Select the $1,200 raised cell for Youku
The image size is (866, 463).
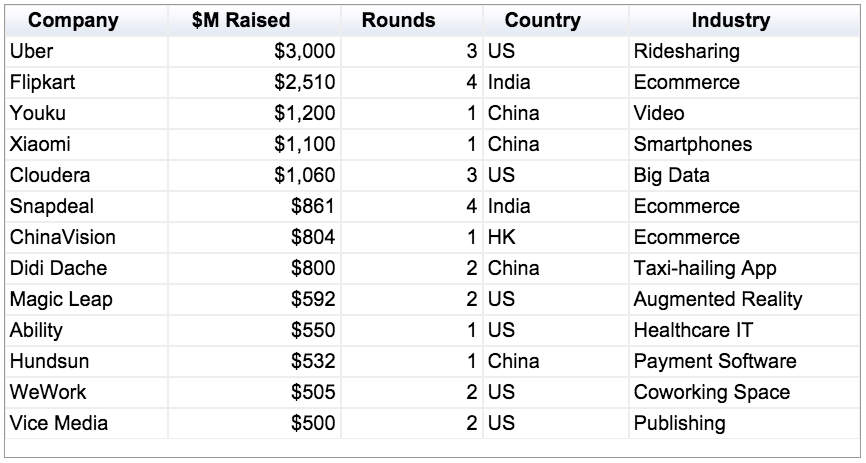255,113
